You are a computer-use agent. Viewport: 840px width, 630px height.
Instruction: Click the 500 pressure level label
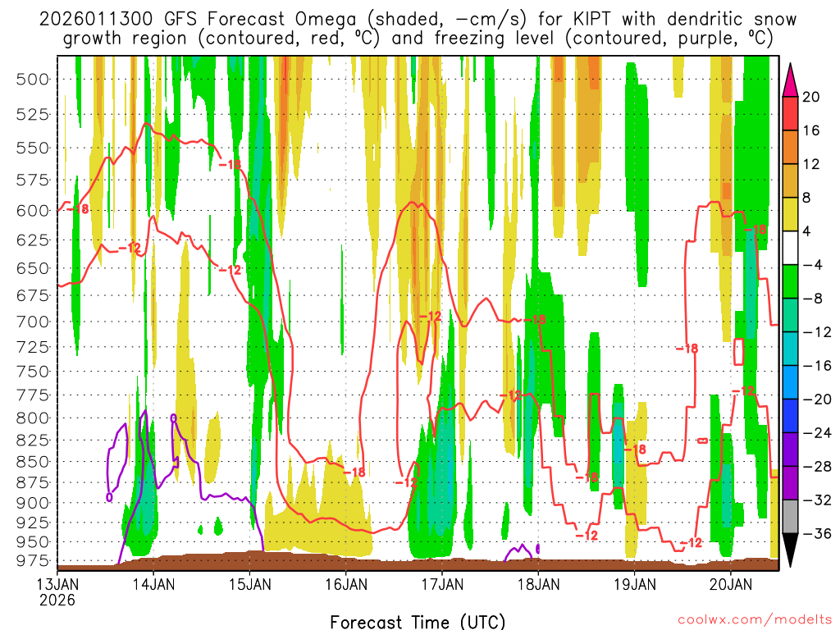click(32, 80)
